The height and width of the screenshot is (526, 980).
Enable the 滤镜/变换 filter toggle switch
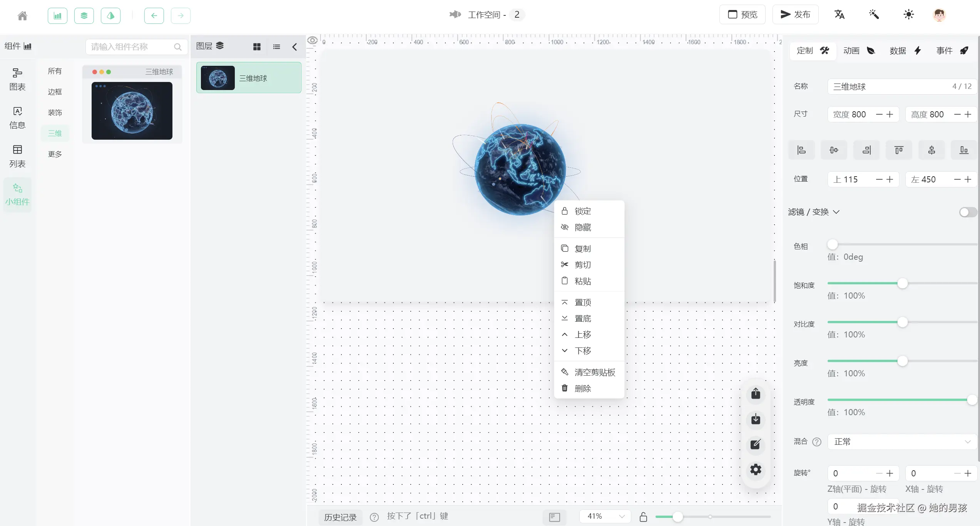(x=967, y=212)
